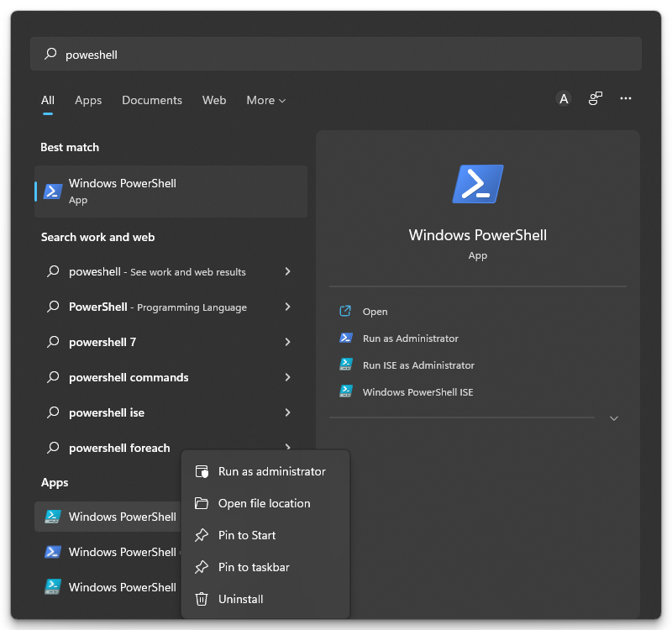Expand the 'powershell 7' chevron
This screenshot has height=630, width=672.
287,342
